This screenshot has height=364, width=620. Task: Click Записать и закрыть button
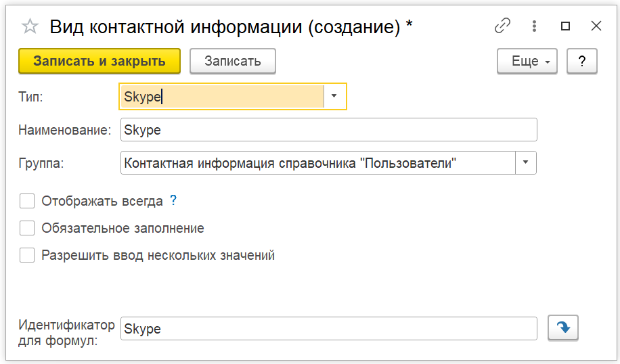pos(99,62)
